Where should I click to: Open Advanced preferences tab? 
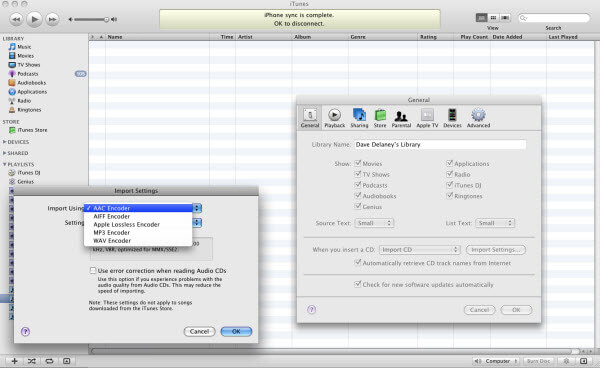point(478,118)
